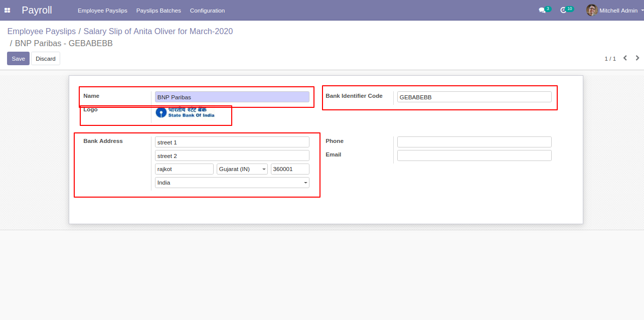Open the Gujarat (IN) state dropdown
644x320 pixels.
(242, 169)
